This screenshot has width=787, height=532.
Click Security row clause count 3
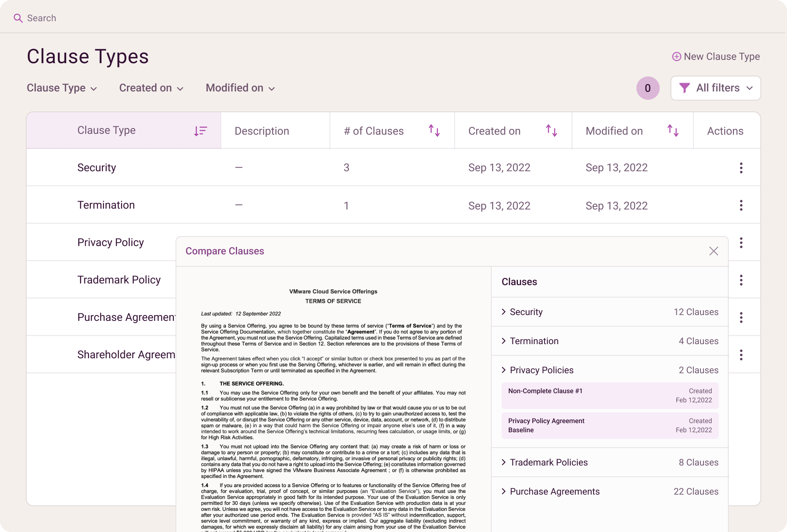pos(346,167)
